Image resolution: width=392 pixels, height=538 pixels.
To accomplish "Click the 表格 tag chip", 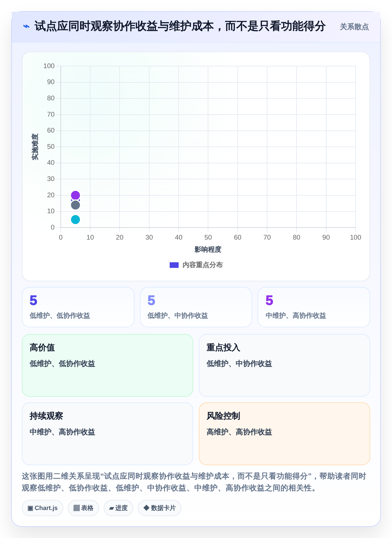I will pyautogui.click(x=83, y=508).
